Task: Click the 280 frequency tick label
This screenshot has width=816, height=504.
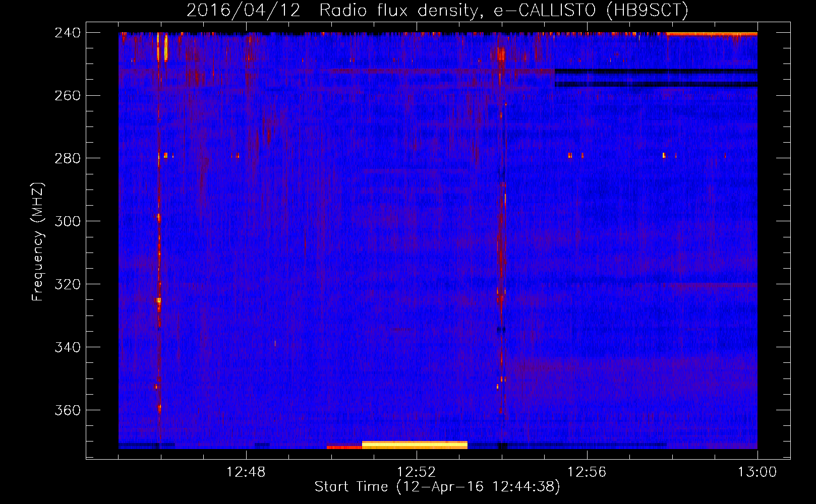Action: [68, 159]
